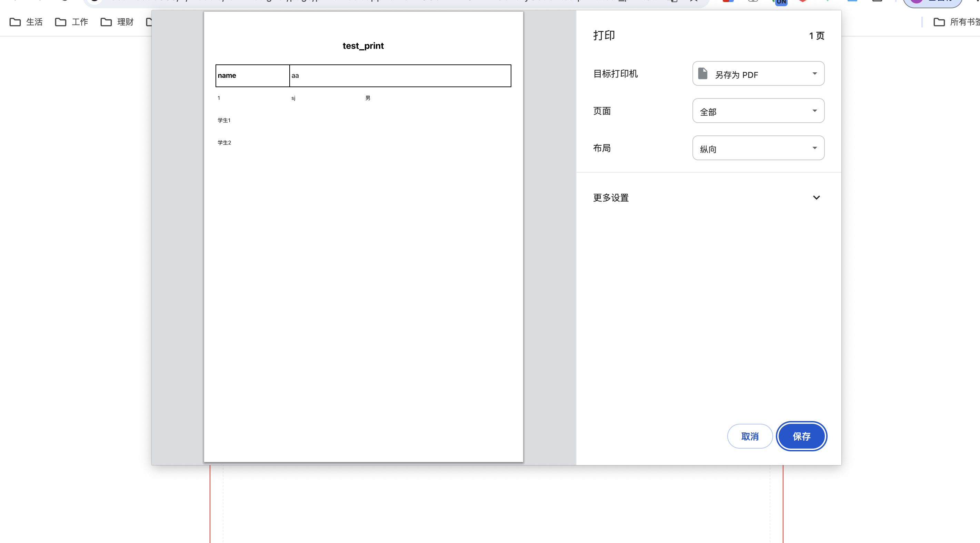
Task: Click the 保存 save button
Action: point(801,437)
